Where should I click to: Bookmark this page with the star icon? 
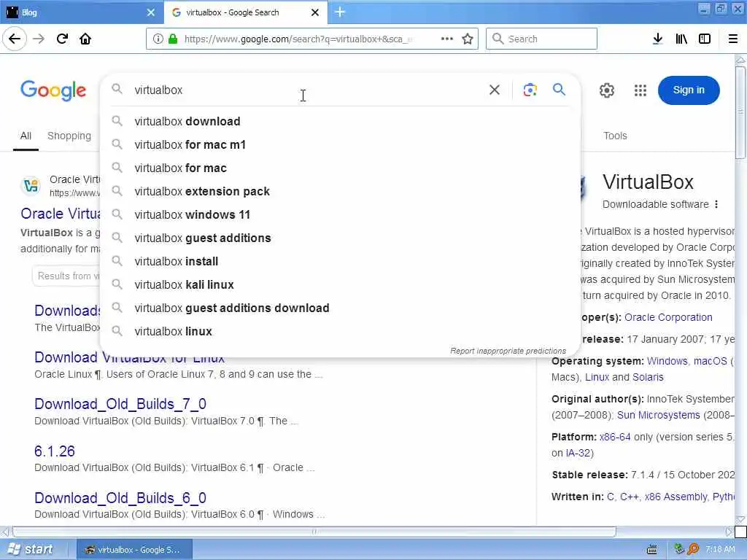pyautogui.click(x=468, y=39)
